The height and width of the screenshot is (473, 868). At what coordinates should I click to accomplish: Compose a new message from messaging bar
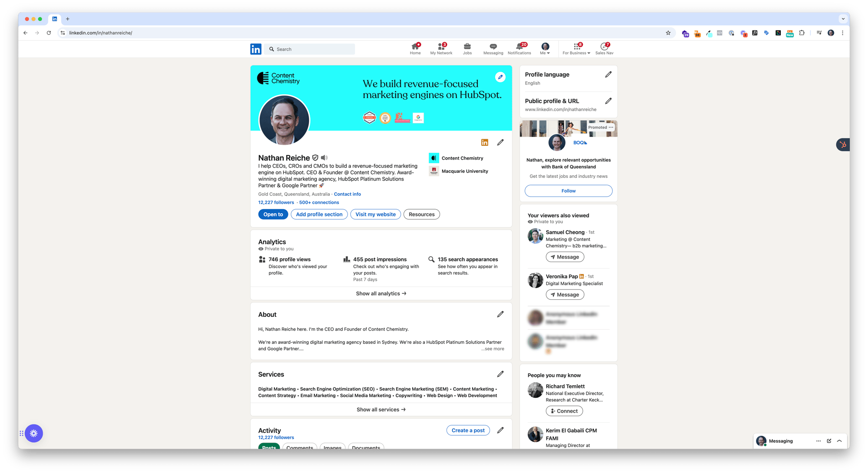[829, 441]
